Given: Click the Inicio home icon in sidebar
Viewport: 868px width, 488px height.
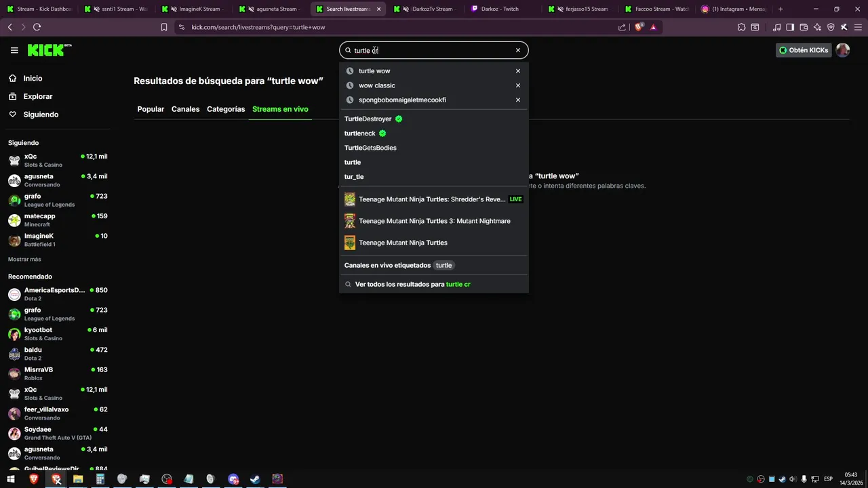Looking at the screenshot, I should tap(13, 79).
